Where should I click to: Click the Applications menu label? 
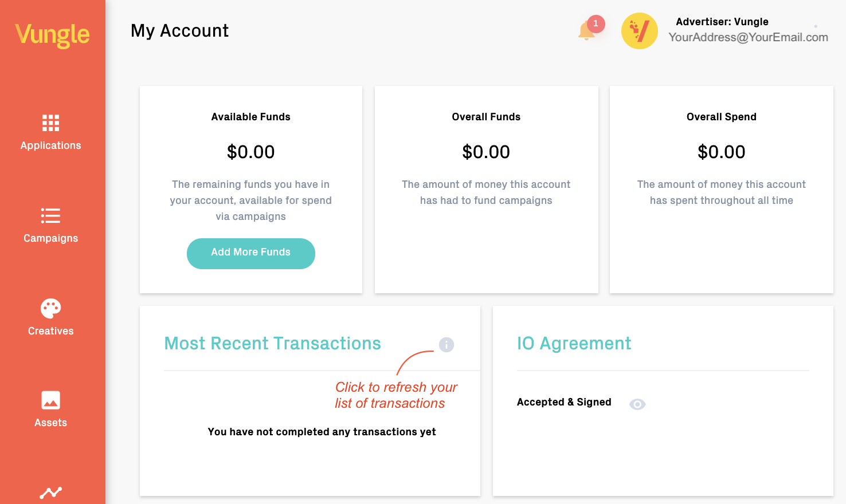point(50,145)
